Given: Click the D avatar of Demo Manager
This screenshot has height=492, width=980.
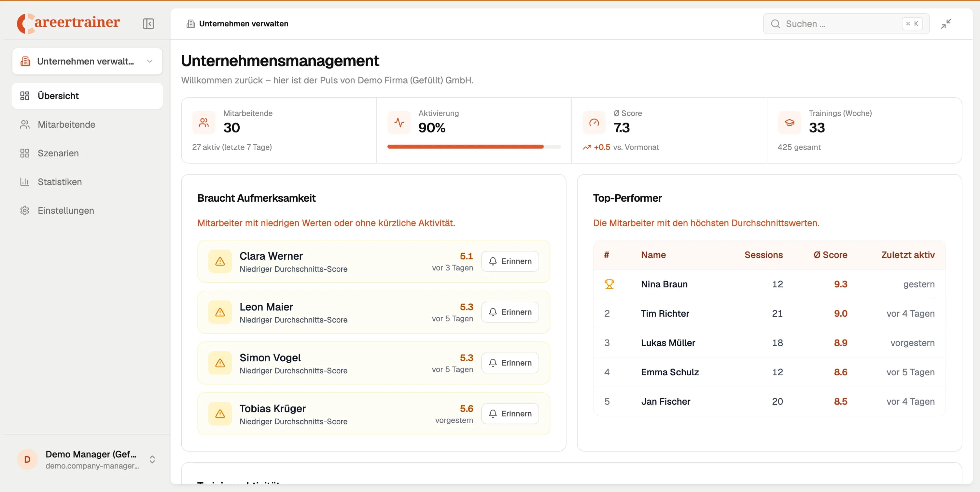Looking at the screenshot, I should point(27,459).
